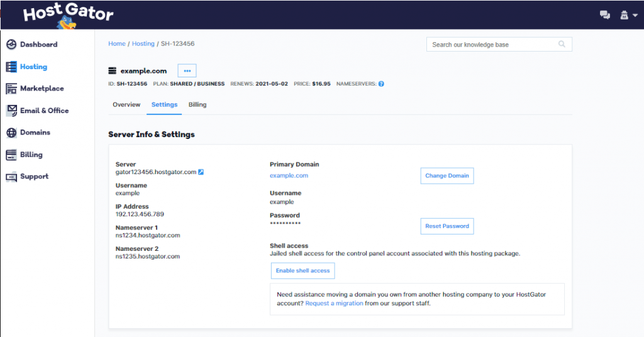Click nameserver ns1234.hostgator.com text
The image size is (644, 337).
(148, 235)
